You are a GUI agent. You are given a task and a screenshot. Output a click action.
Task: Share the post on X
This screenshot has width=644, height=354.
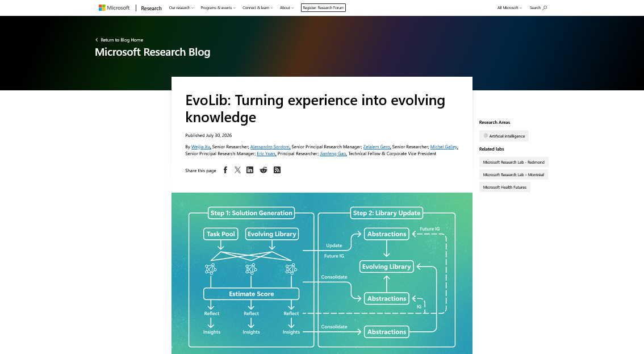coord(237,170)
